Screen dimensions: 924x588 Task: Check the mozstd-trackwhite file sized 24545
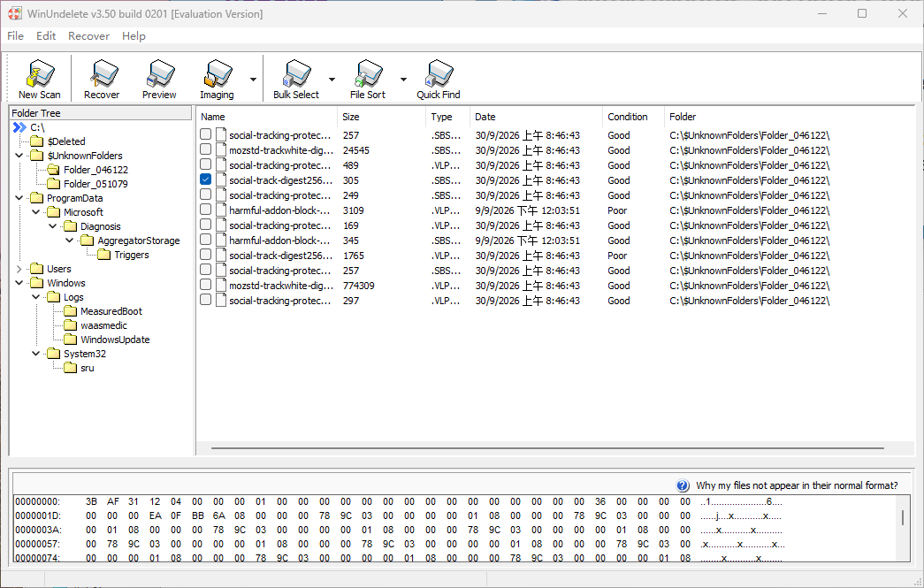pyautogui.click(x=206, y=149)
